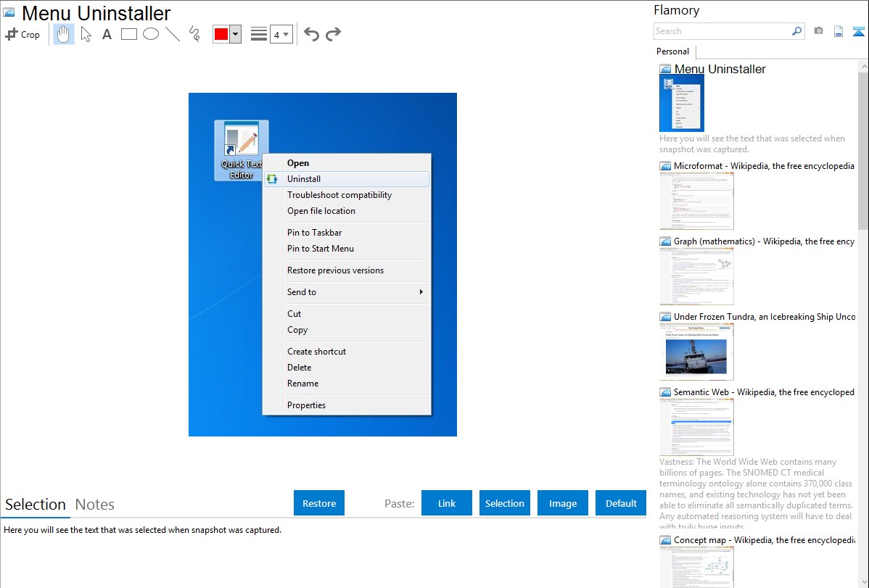Activate the hand pan tool
Screen dimensions: 869x588
(x=63, y=34)
